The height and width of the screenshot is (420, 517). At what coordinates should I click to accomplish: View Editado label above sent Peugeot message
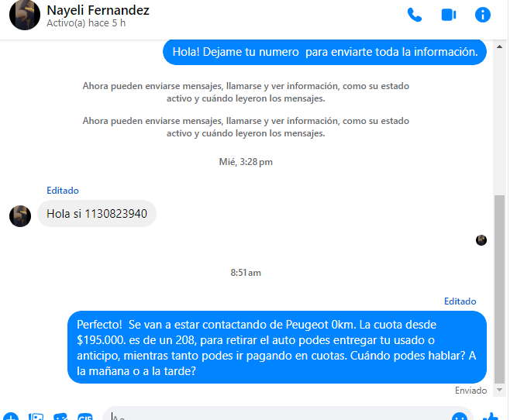pyautogui.click(x=460, y=301)
